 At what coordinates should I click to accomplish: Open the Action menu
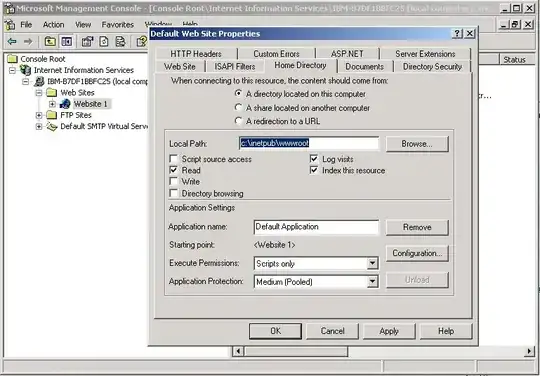point(53,25)
